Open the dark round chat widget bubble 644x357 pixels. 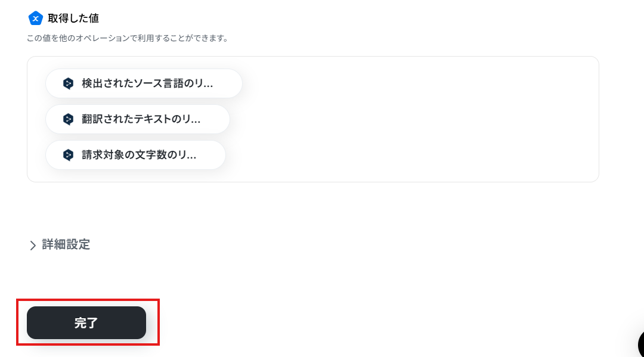click(x=640, y=344)
